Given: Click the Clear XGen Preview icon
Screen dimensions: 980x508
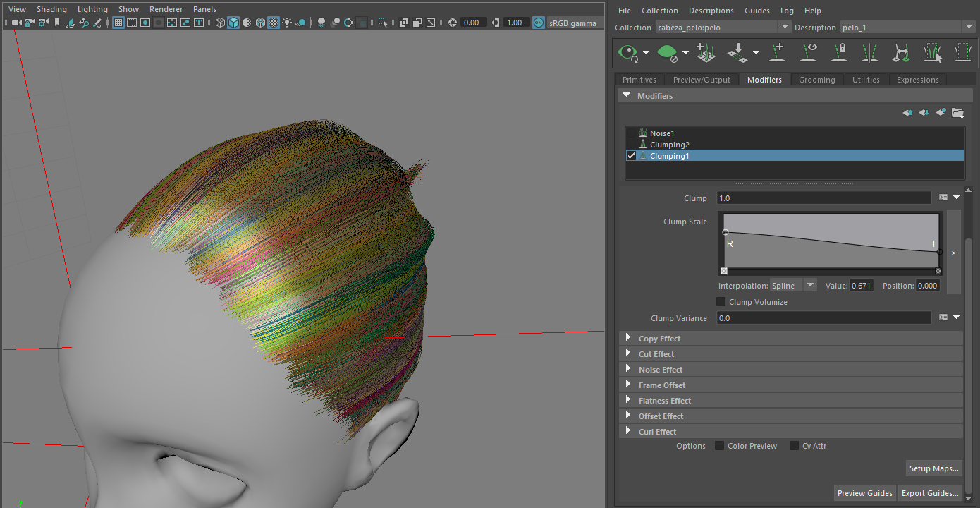Looking at the screenshot, I should tap(667, 53).
